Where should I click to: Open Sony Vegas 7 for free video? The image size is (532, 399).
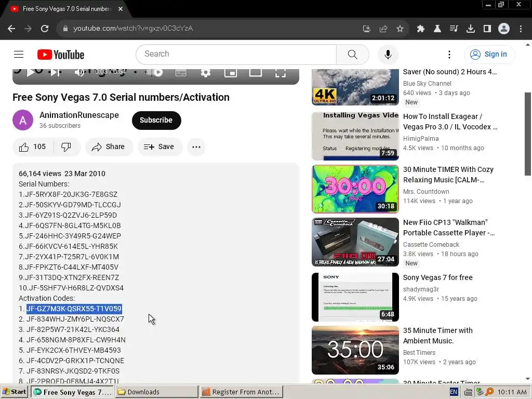coord(437,277)
